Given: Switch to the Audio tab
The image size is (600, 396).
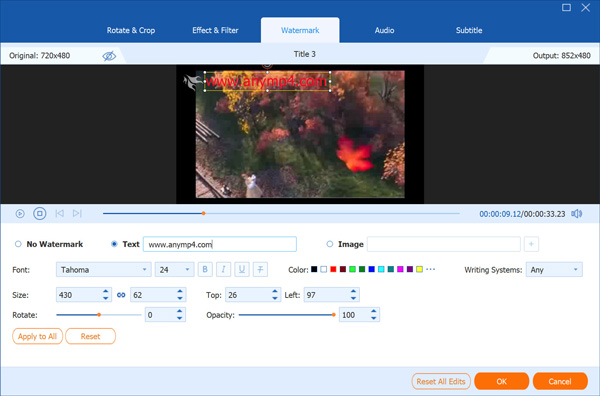Looking at the screenshot, I should point(384,30).
